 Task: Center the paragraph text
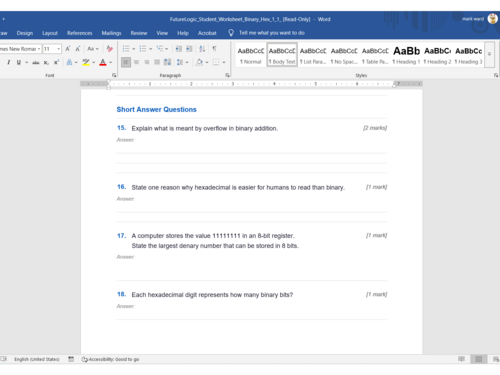(x=136, y=62)
